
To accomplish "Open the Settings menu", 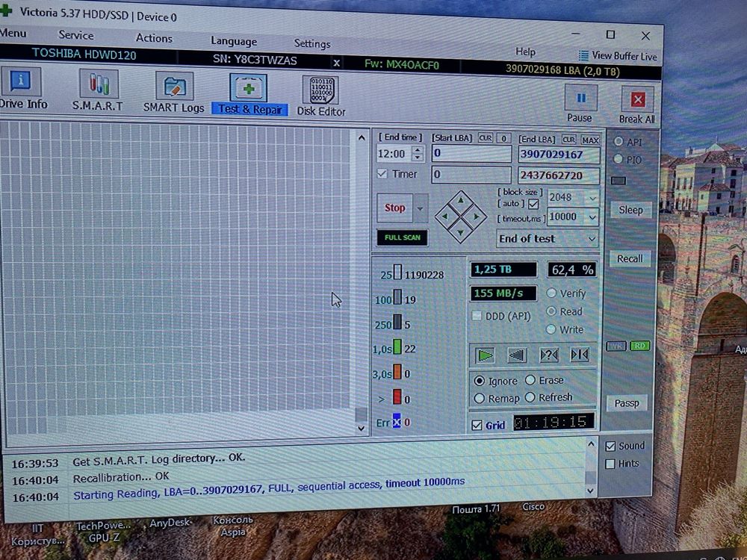I will pyautogui.click(x=312, y=44).
